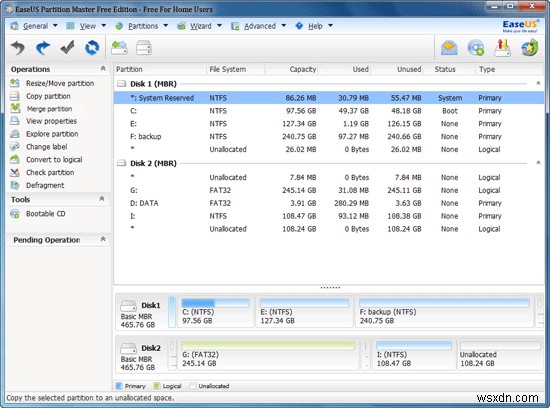
Task: Select C: (NTFS) block in disk map
Action: pyautogui.click(x=215, y=312)
